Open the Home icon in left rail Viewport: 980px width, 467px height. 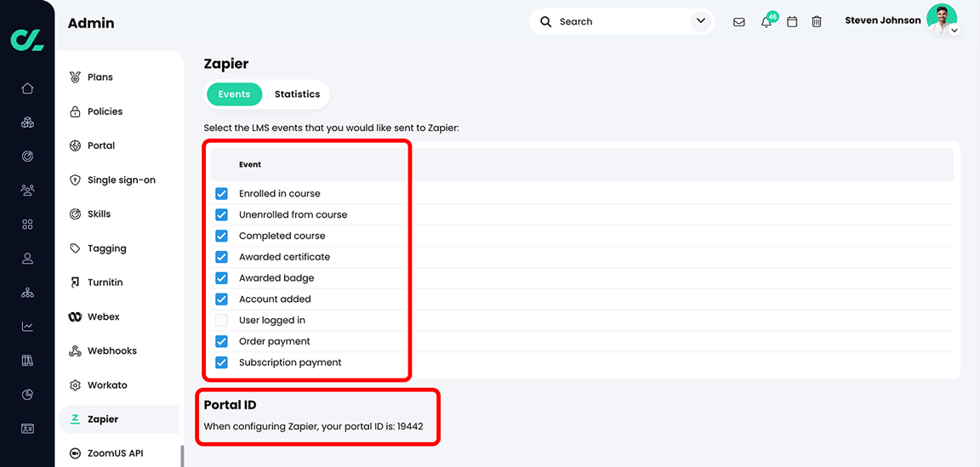pos(27,88)
